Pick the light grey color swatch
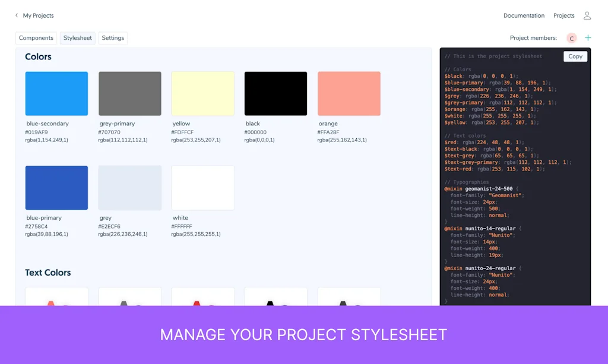608x364 pixels. (129, 188)
